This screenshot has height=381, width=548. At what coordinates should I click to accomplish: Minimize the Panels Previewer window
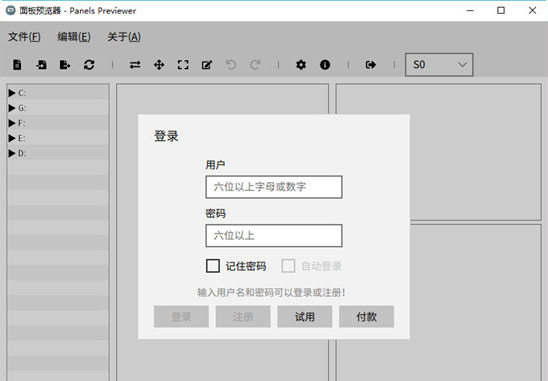470,10
